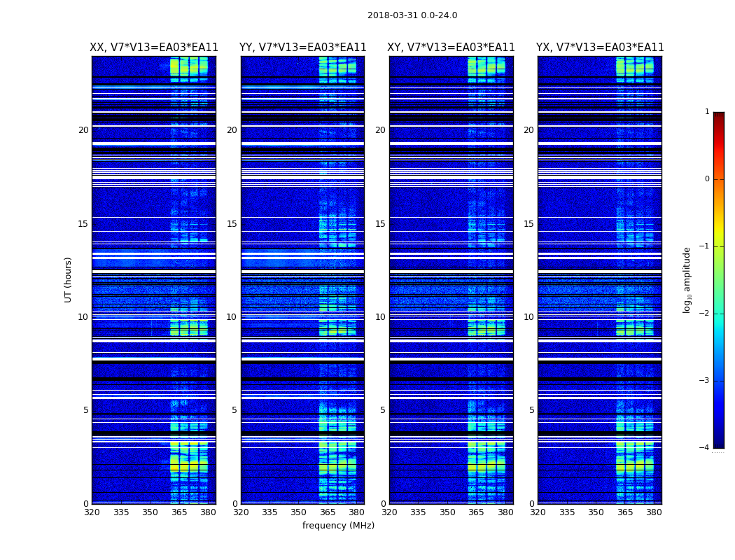Viewport: 735px width, 560px height.
Task: Select the YY panel title text
Action: pos(302,48)
